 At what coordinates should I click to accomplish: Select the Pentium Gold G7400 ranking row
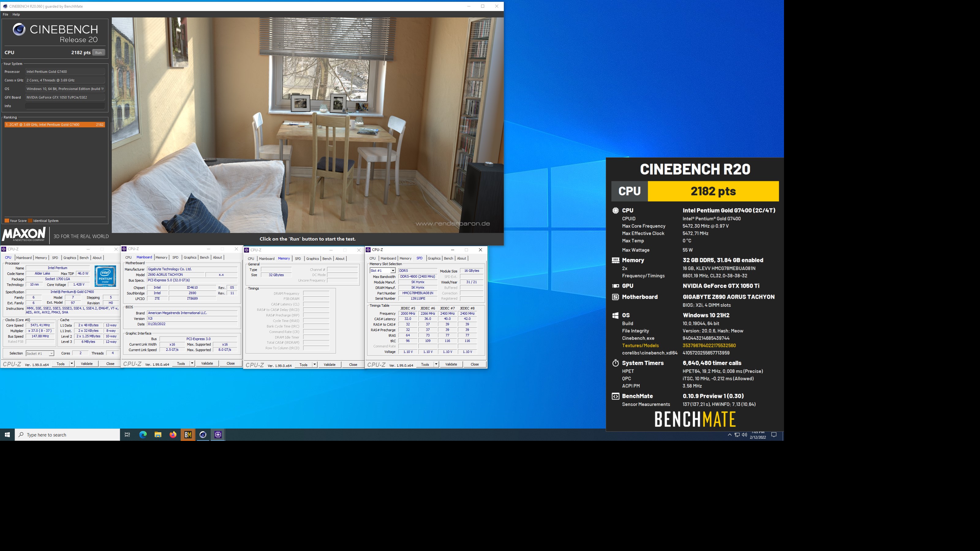(55, 124)
